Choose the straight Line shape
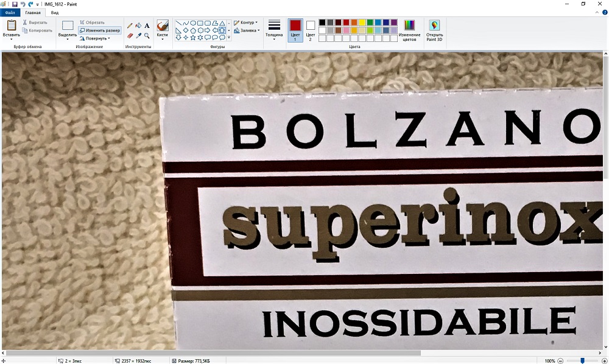The image size is (609, 364). (x=178, y=23)
